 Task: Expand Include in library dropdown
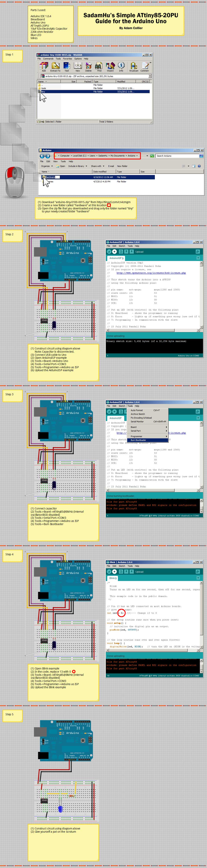click(x=78, y=166)
